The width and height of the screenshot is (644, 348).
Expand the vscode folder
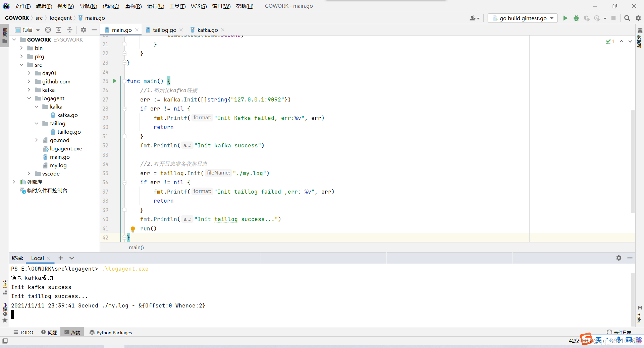(x=29, y=173)
